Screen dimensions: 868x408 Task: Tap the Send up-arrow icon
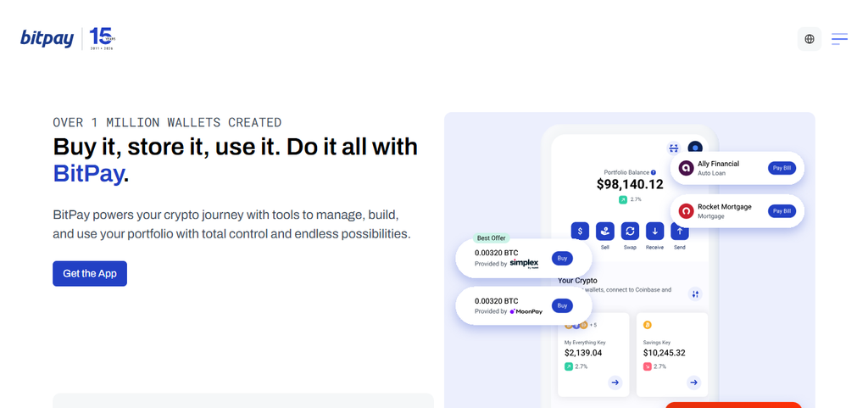pos(680,231)
